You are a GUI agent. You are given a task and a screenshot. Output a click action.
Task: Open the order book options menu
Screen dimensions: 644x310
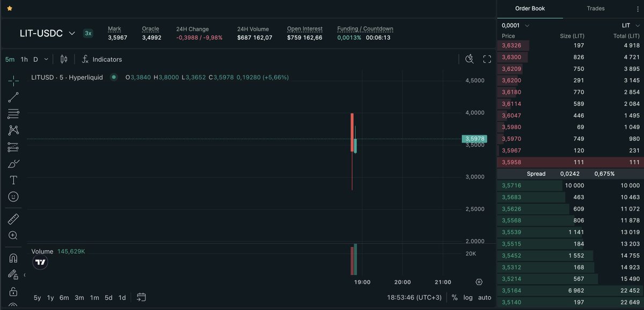click(637, 9)
